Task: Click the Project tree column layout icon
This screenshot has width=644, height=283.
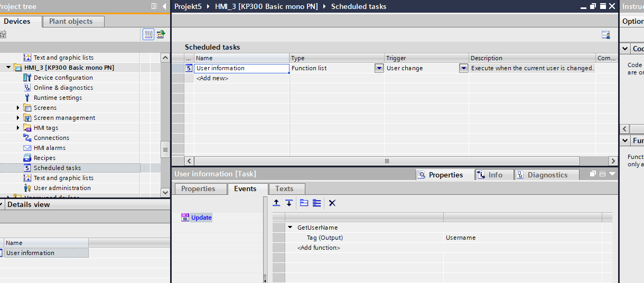Action: 154,6
